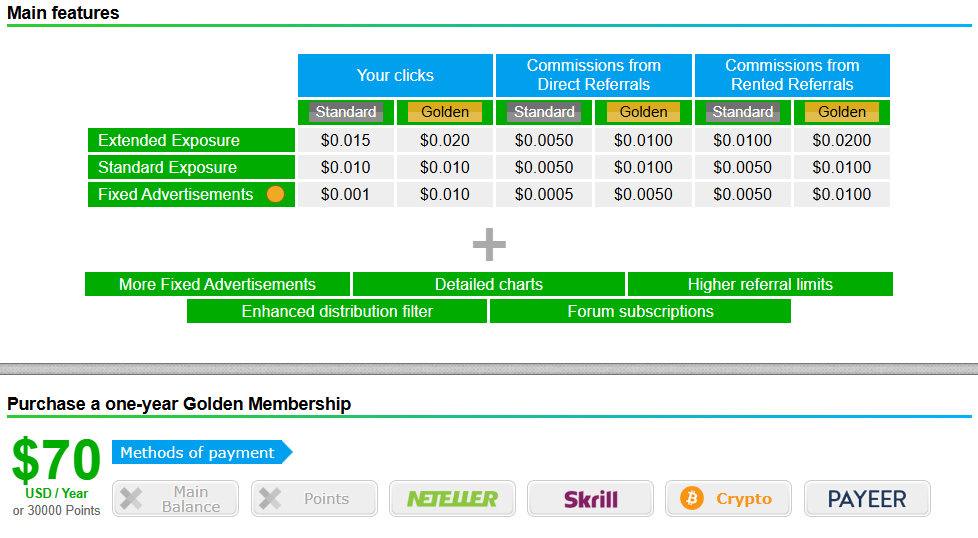Select Higher referral limits feature
The height and width of the screenshot is (538, 978).
[760, 284]
